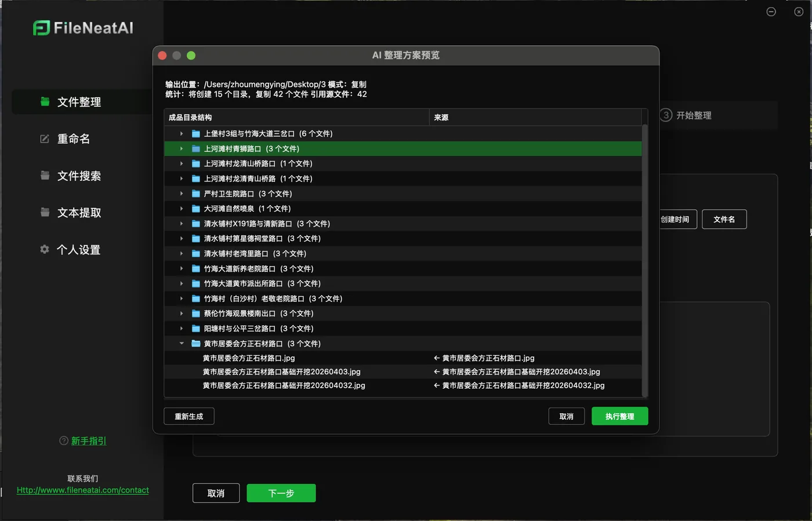Click the gear icon beside 个人设置
Image resolution: width=812 pixels, height=521 pixels.
pos(45,249)
